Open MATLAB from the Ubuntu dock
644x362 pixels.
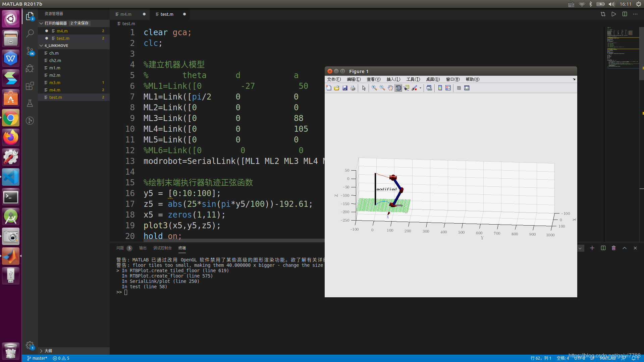click(x=11, y=256)
